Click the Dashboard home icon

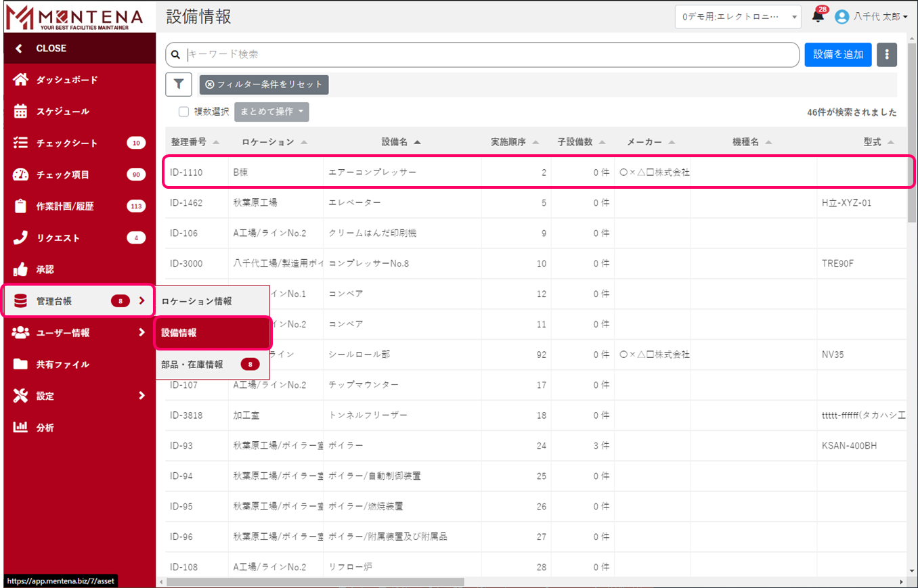click(20, 80)
